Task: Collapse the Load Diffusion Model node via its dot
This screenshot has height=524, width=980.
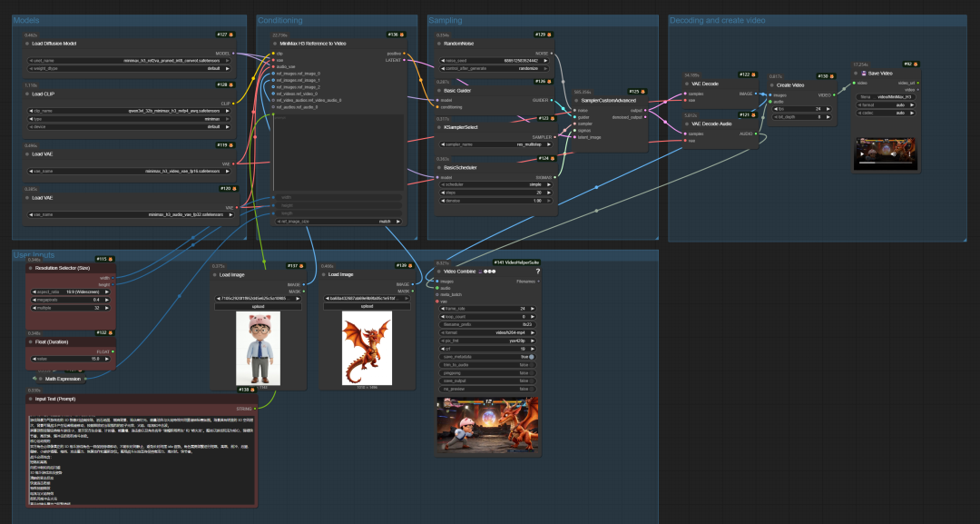Action: tap(27, 44)
